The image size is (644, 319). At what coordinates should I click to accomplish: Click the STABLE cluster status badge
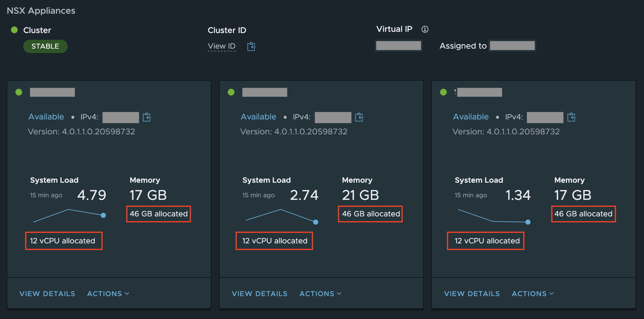[45, 46]
